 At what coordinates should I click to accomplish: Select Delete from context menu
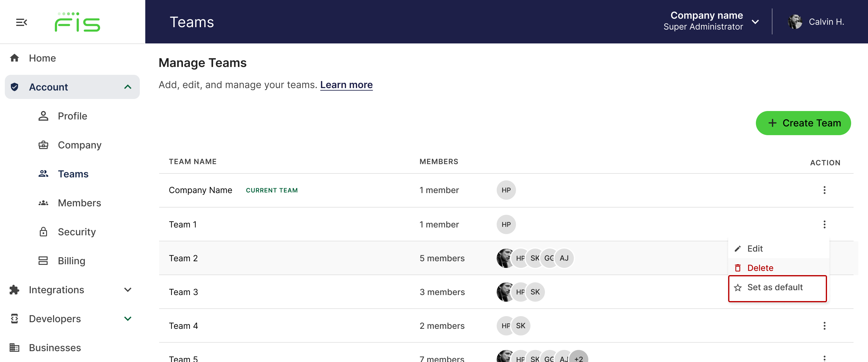coord(760,267)
